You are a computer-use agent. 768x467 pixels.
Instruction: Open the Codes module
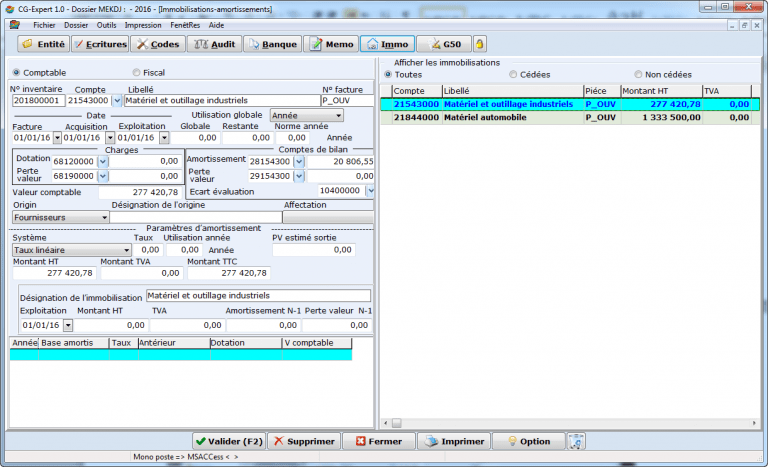pyautogui.click(x=158, y=44)
